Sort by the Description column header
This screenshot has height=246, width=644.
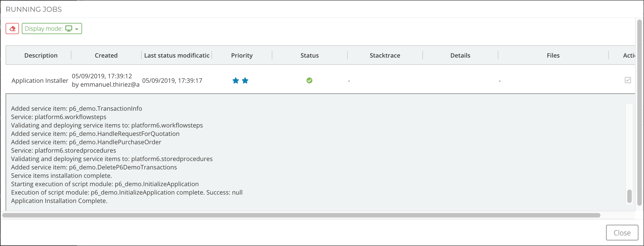click(x=41, y=55)
